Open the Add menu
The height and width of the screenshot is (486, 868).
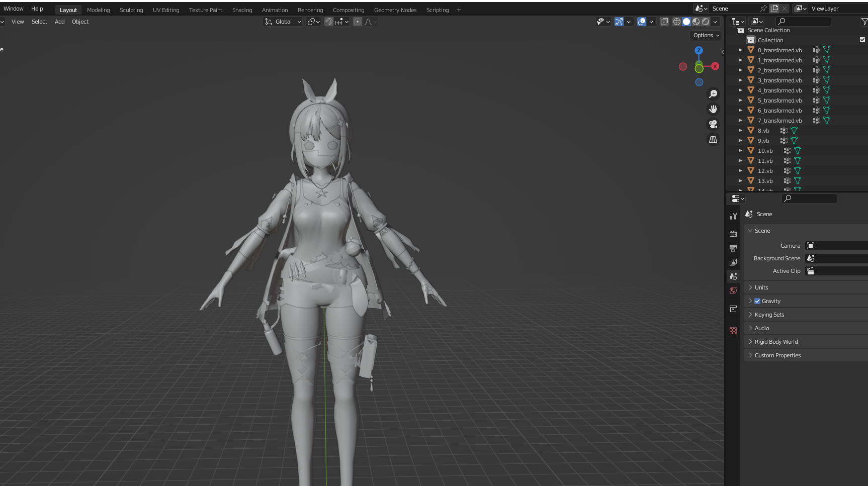(59, 22)
